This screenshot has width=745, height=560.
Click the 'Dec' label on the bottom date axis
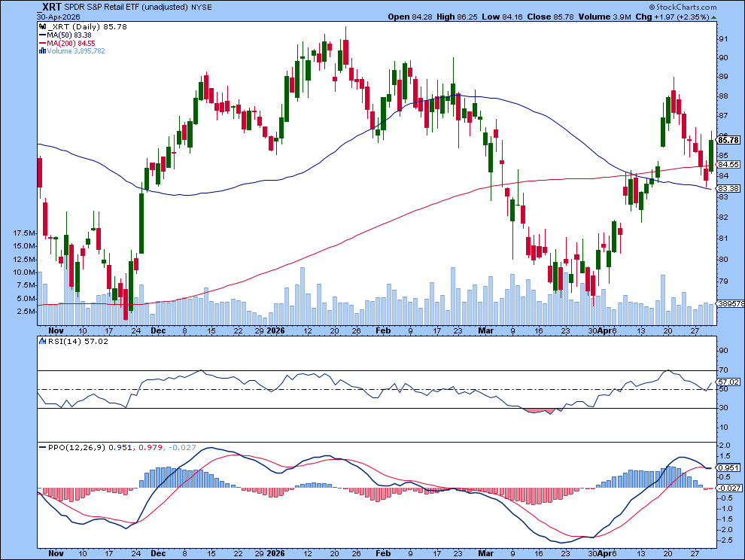pyautogui.click(x=158, y=553)
